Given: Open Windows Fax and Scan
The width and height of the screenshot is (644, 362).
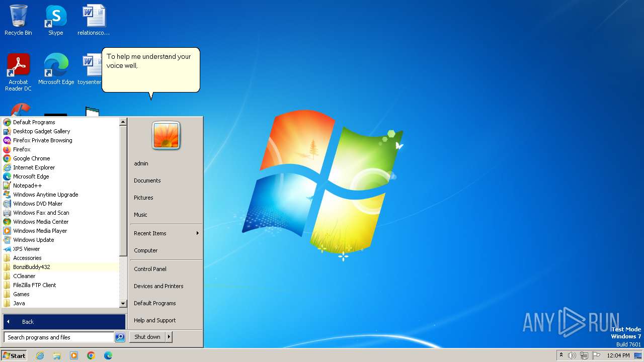Looking at the screenshot, I should tap(61, 213).
